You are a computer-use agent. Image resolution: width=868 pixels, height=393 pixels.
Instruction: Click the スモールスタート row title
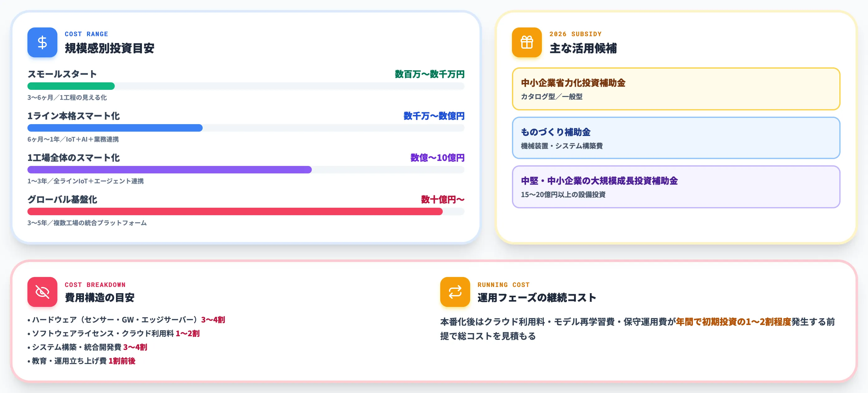(62, 74)
